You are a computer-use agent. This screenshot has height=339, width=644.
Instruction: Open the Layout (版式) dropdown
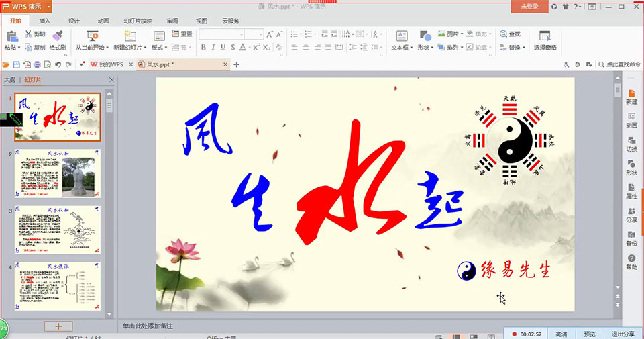tap(160, 48)
